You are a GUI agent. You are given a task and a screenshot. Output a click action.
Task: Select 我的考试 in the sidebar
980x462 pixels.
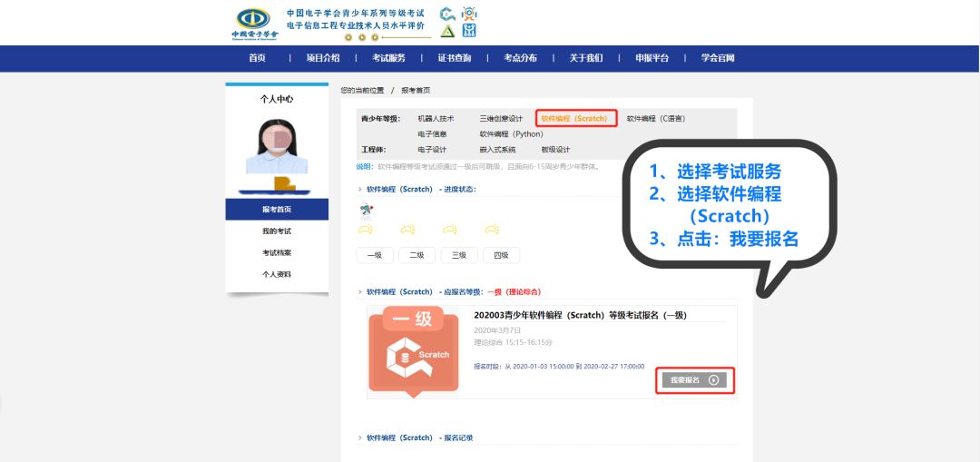[277, 231]
